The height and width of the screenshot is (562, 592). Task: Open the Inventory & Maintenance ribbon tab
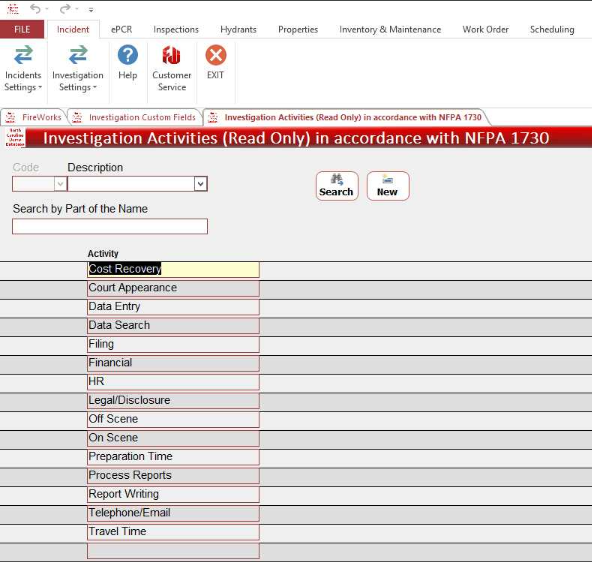tap(390, 29)
